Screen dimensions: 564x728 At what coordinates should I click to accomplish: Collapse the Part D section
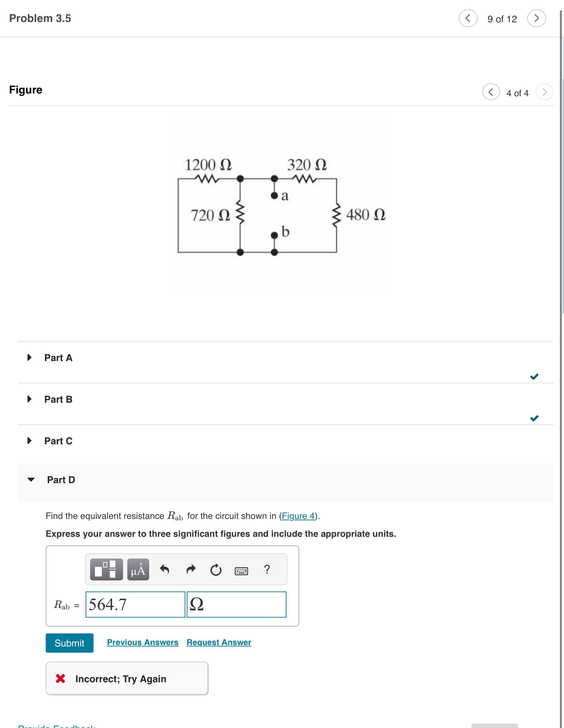(31, 480)
